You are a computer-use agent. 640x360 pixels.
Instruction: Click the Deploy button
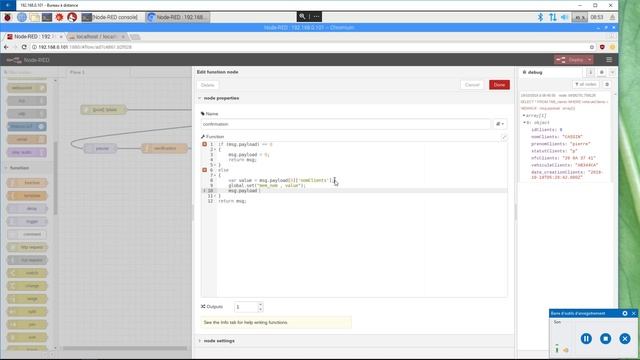570,60
